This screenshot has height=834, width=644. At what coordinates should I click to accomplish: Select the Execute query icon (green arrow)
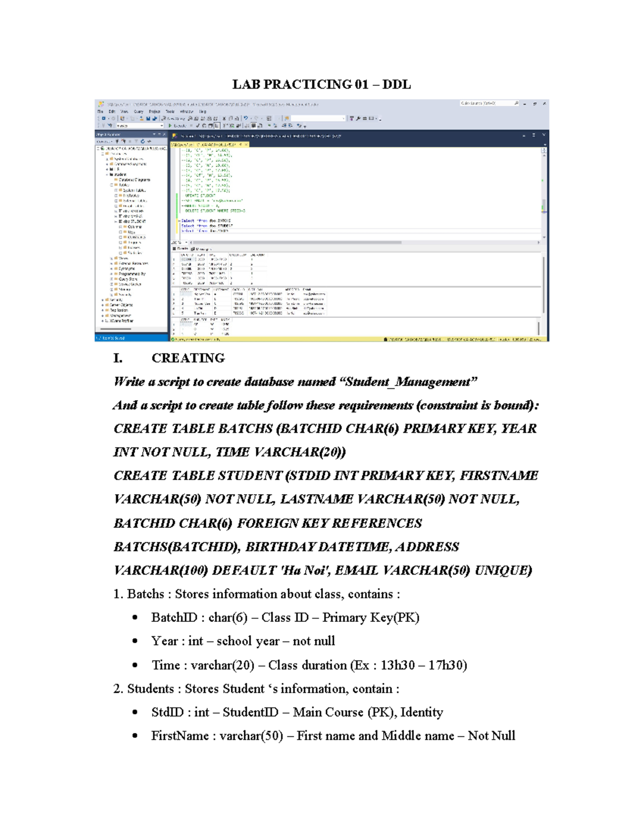click(170, 126)
